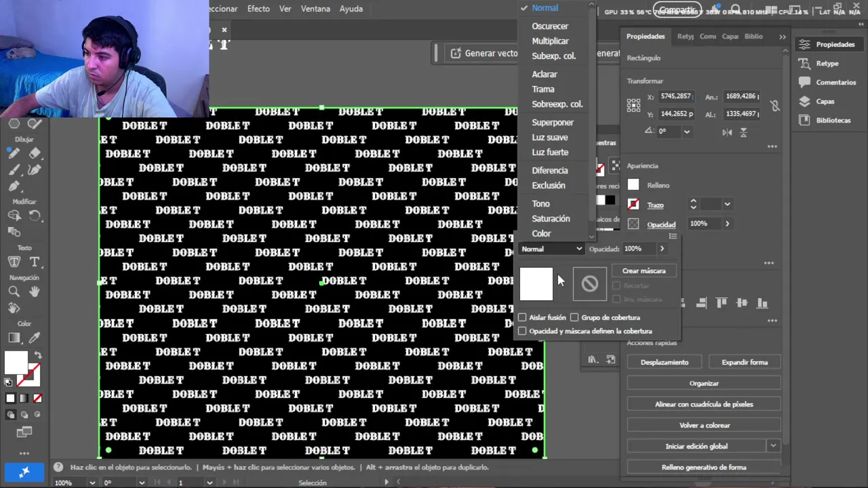The image size is (868, 488).
Task: Reset default fill and stroke icon
Action: coord(9,383)
